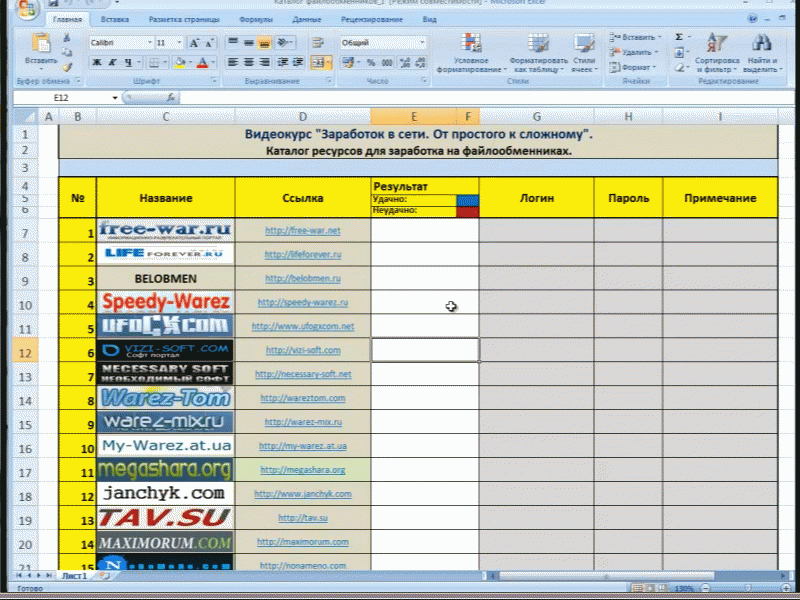Expand the Font (Шрифт) dialog launcher
800x600 pixels.
tap(214, 81)
